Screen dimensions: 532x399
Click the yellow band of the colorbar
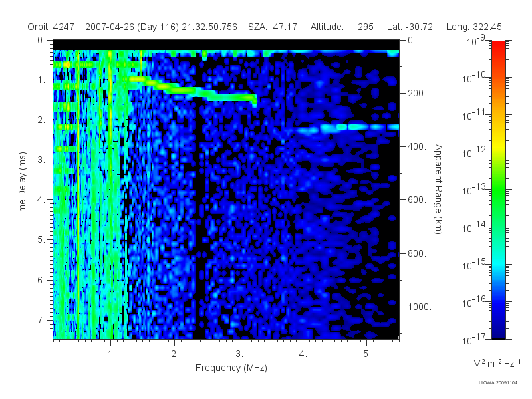[x=499, y=146]
